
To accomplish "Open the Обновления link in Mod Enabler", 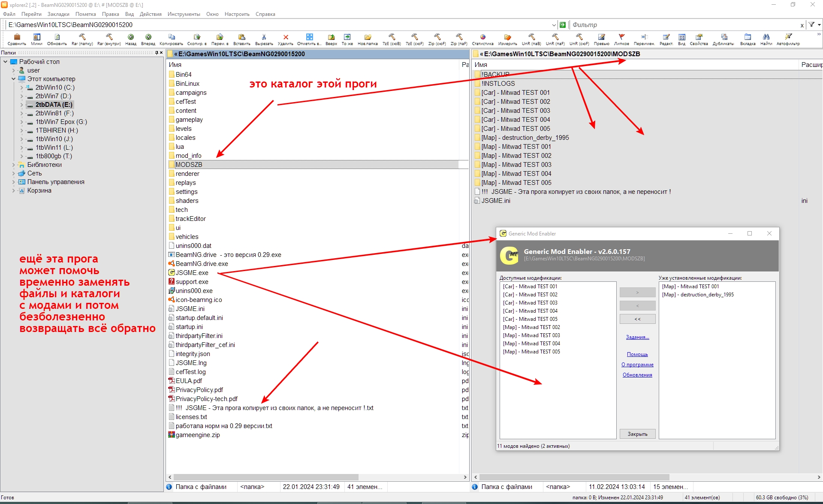I will point(637,375).
